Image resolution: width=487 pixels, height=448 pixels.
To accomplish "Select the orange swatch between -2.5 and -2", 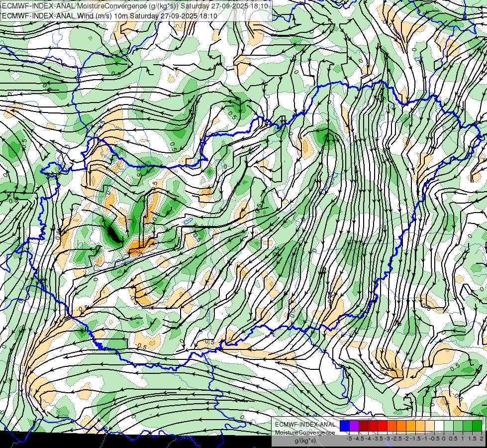I will tap(401, 426).
